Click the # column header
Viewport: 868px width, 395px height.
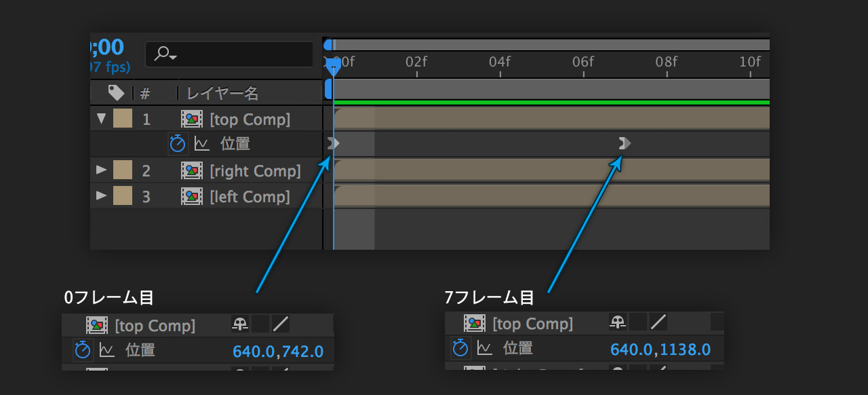[x=144, y=93]
